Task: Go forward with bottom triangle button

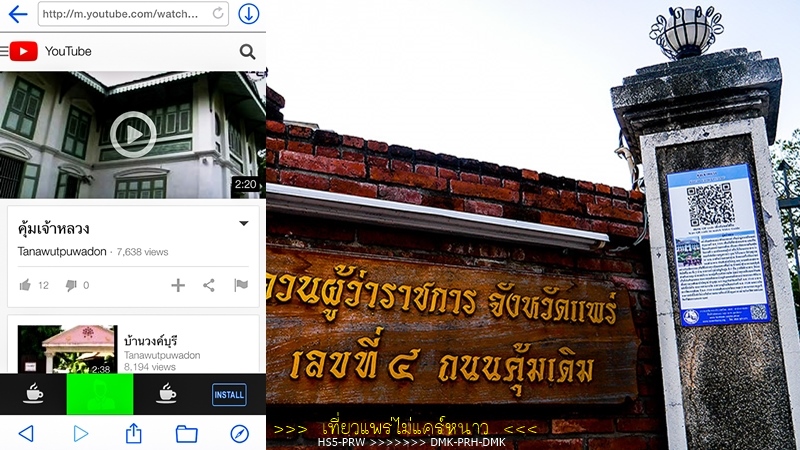Action: coord(81,434)
